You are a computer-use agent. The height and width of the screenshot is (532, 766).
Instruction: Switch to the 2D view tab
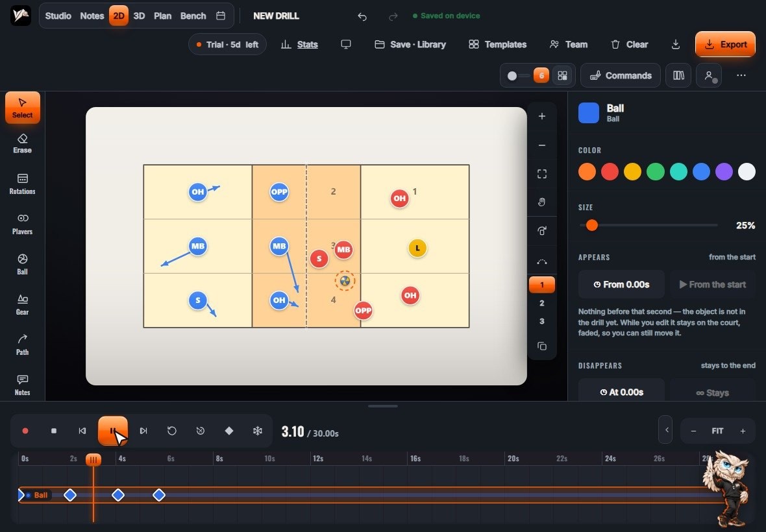(x=119, y=16)
